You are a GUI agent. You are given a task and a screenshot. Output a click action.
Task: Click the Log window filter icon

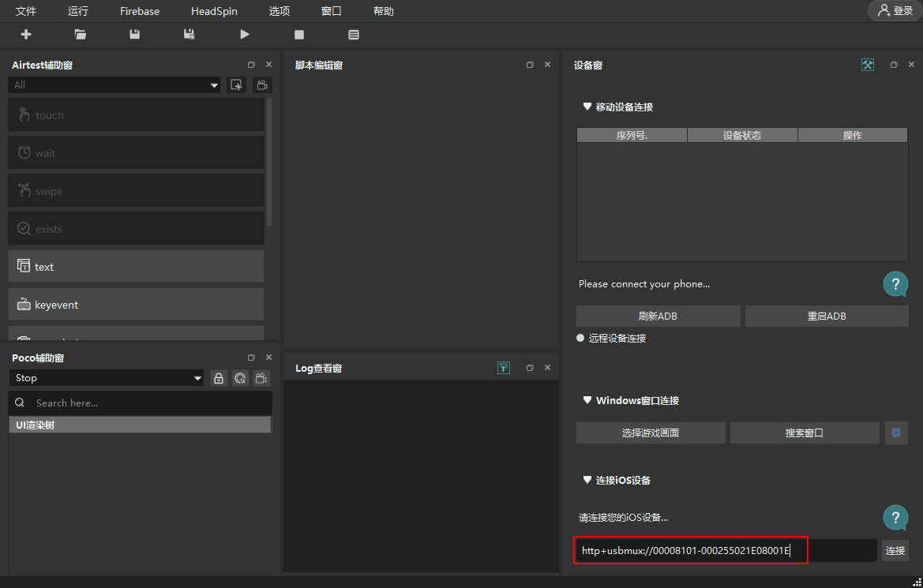503,368
